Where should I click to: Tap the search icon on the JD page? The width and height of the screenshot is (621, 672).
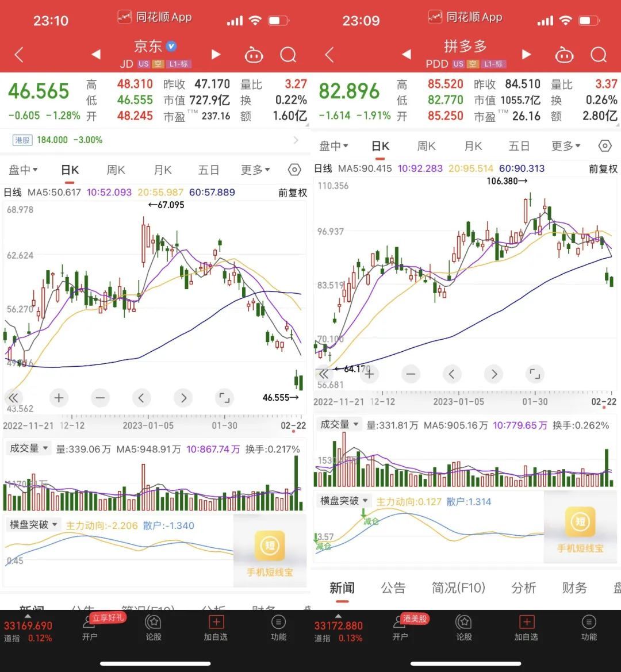pyautogui.click(x=288, y=55)
